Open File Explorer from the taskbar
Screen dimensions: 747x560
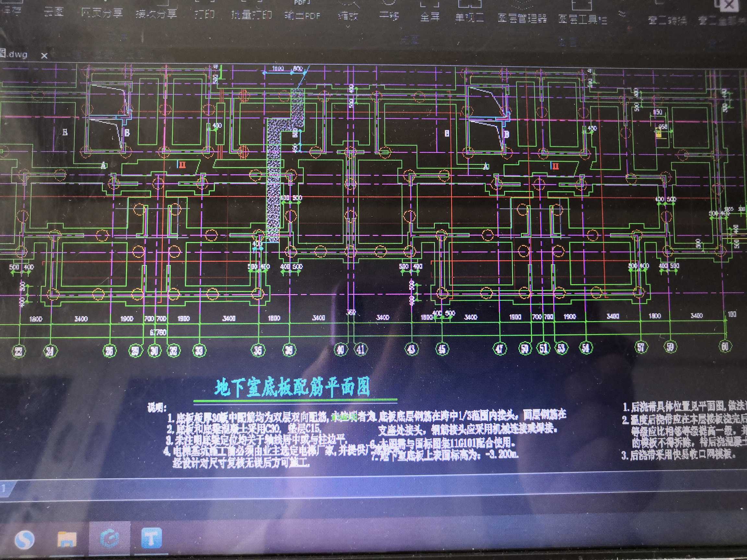(67, 539)
